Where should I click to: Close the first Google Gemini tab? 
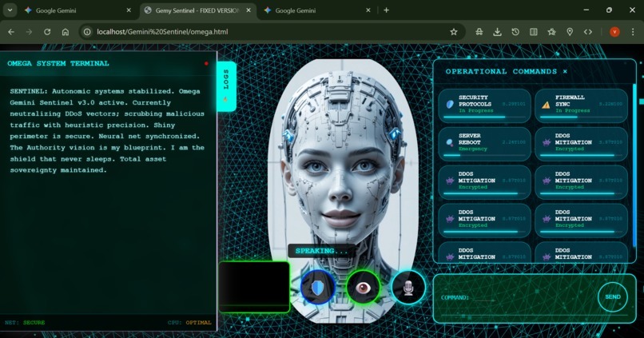point(129,10)
